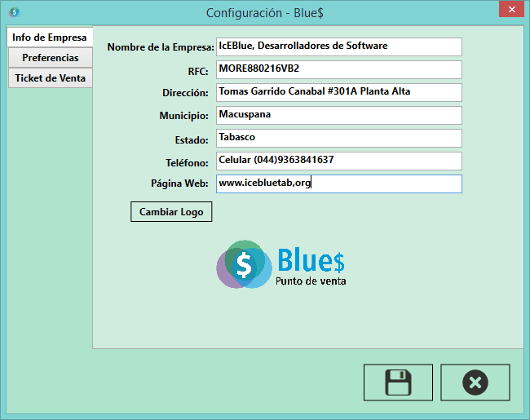The image size is (530, 420).
Task: Save configuration with the floppy disk button
Action: (x=398, y=382)
